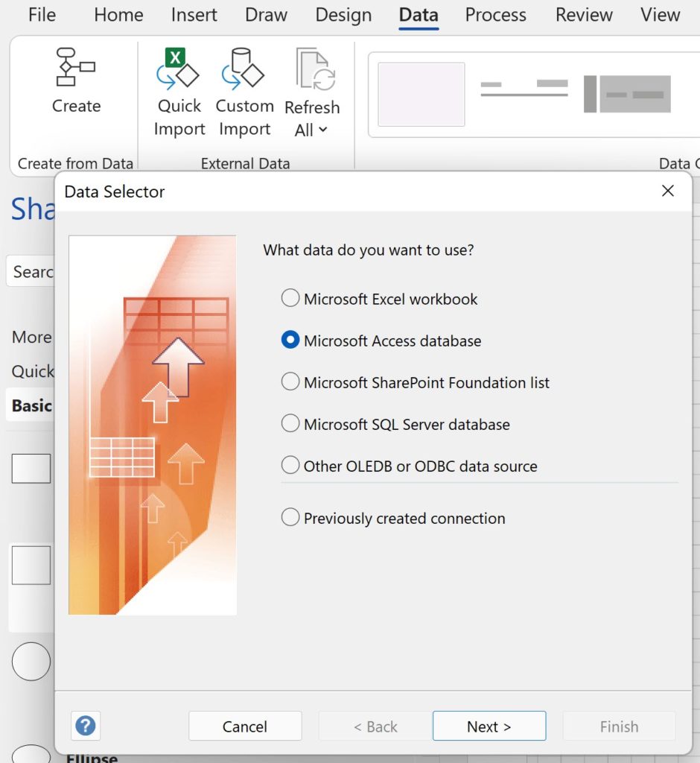Viewport: 700px width, 763px height.
Task: Open Custom Import from External Data group
Action: coord(244,75)
